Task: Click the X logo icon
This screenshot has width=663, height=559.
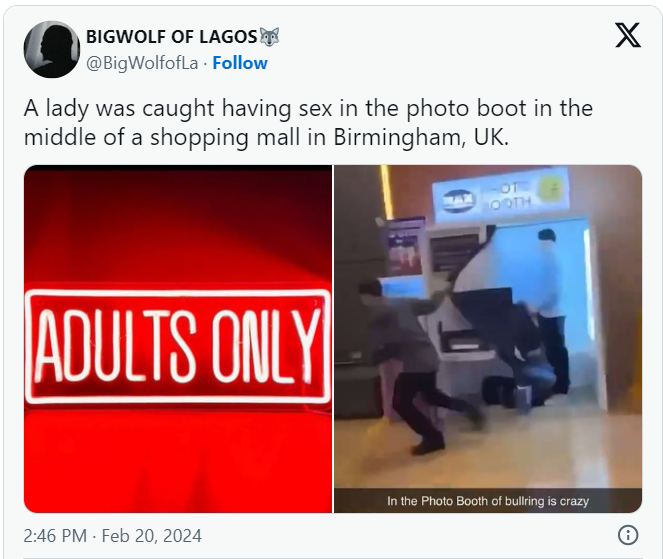Action: [627, 36]
